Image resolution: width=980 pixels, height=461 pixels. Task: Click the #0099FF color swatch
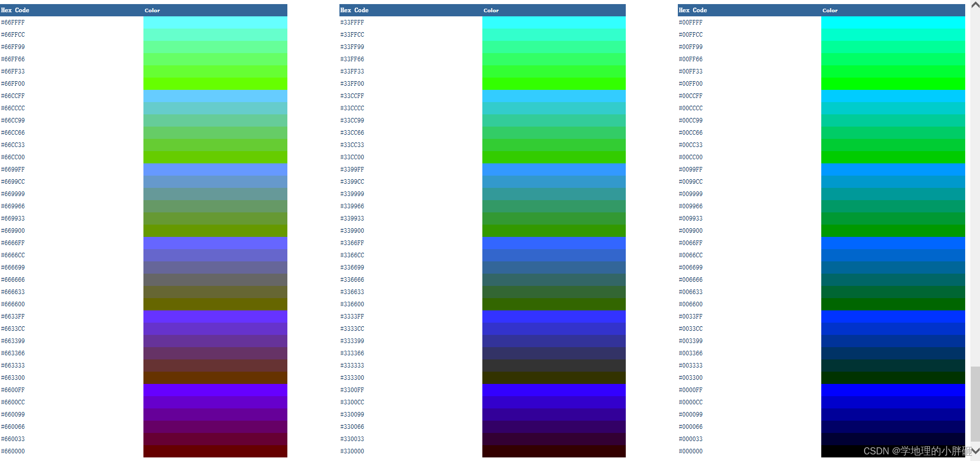pyautogui.click(x=893, y=169)
